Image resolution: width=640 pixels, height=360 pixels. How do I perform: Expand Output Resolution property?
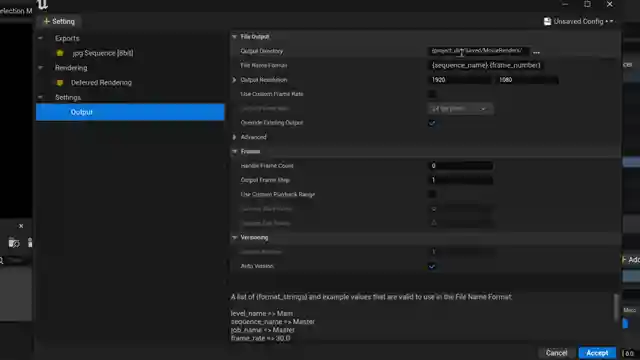pyautogui.click(x=234, y=80)
